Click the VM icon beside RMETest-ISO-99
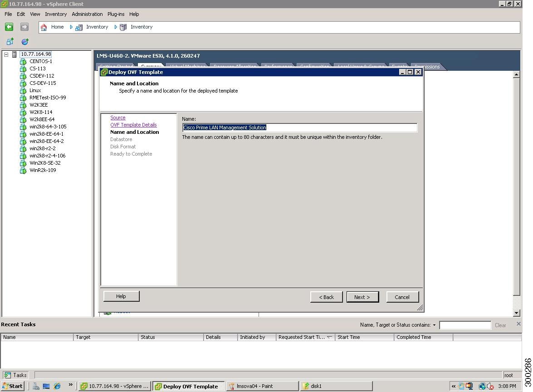533x392 pixels. 23,98
